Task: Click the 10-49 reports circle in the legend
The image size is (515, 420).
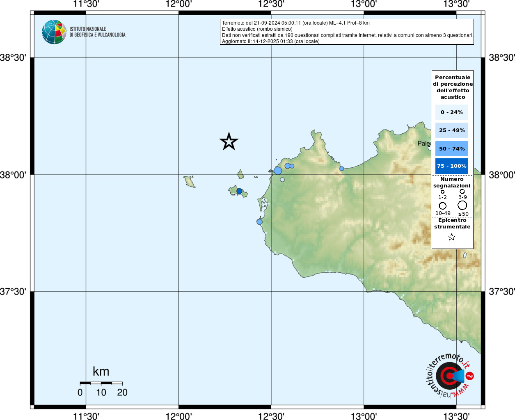Action: tap(442, 206)
